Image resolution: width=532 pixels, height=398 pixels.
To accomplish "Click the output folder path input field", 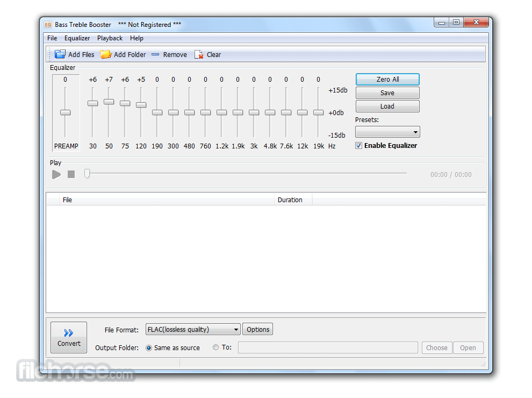I will [328, 348].
